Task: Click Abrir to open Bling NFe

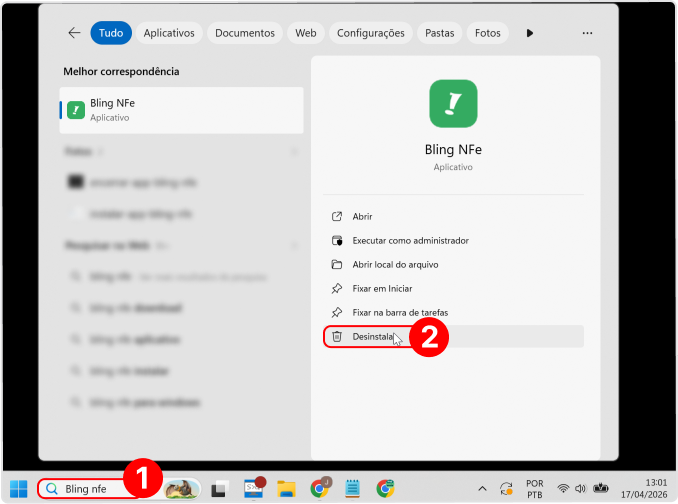Action: (453, 216)
